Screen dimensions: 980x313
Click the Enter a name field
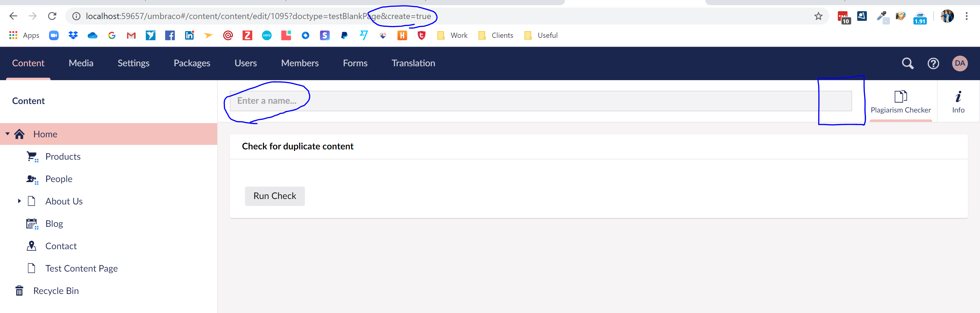pos(540,101)
